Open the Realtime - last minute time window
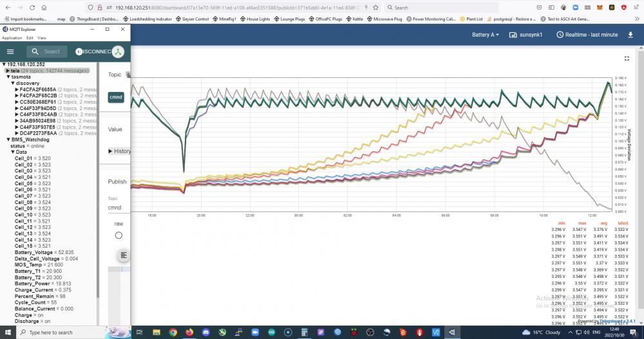The height and width of the screenshot is (339, 644). 587,35
